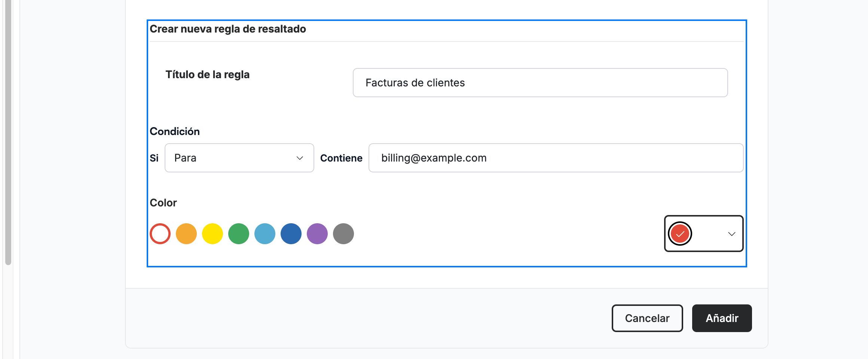Screen dimensions: 868x359
Task: Select the purple color swatch
Action: coord(317,234)
